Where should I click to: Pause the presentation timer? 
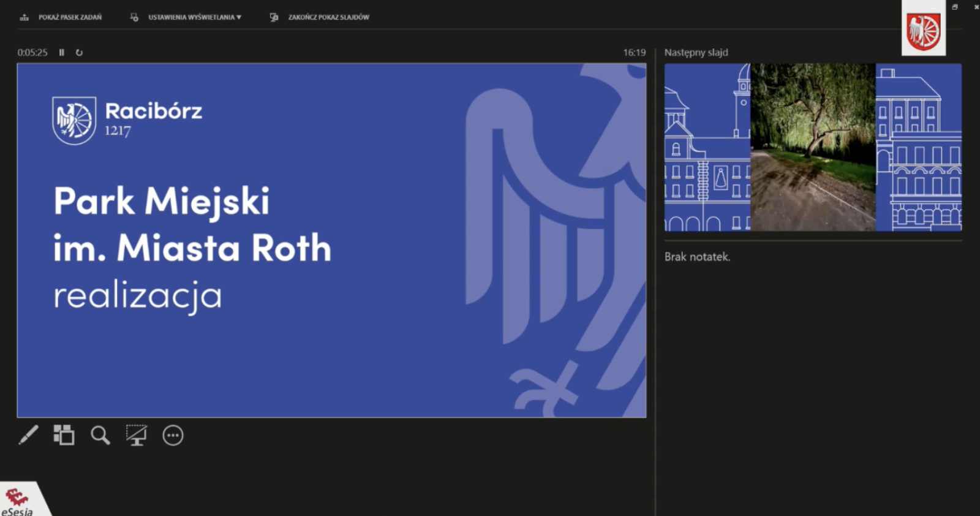pos(61,53)
